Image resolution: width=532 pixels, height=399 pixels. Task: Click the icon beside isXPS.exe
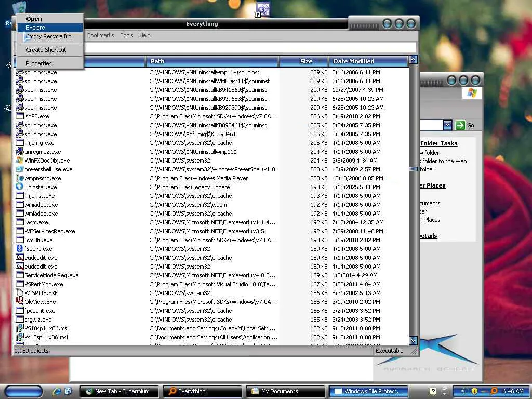[19, 116]
